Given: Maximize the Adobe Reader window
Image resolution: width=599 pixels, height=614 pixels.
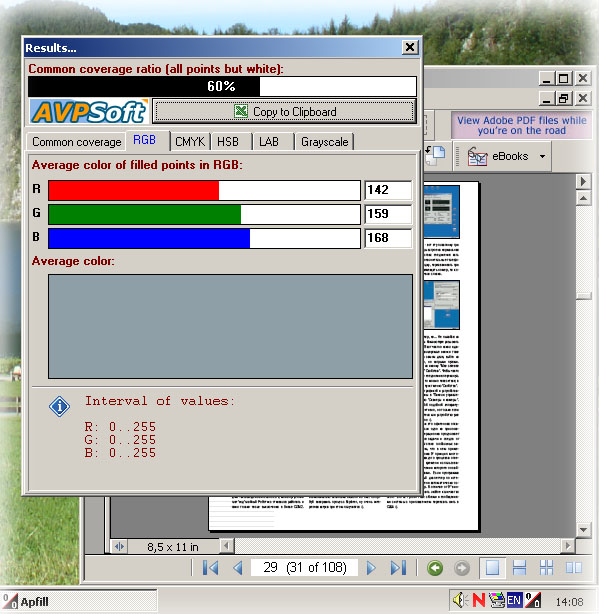Looking at the screenshot, I should [x=564, y=79].
